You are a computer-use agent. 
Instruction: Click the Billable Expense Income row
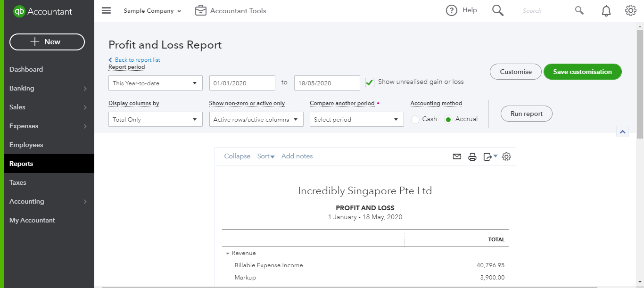pyautogui.click(x=365, y=265)
